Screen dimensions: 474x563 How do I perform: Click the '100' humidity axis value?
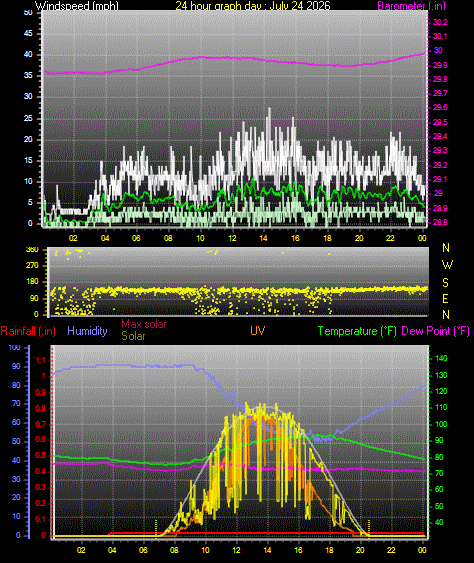point(14,347)
